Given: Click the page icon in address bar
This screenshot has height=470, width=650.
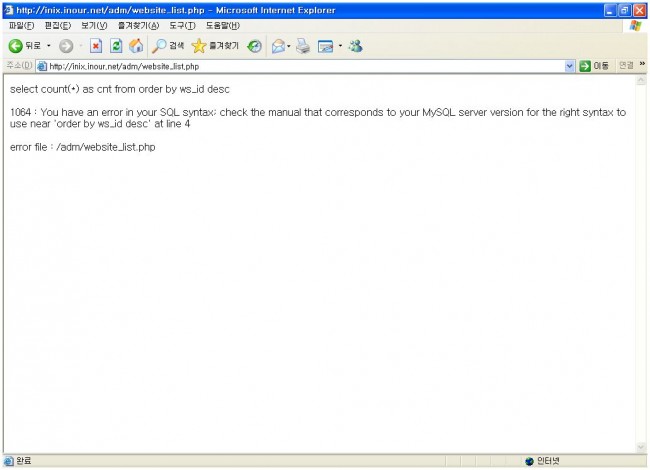Looking at the screenshot, I should pos(42,66).
